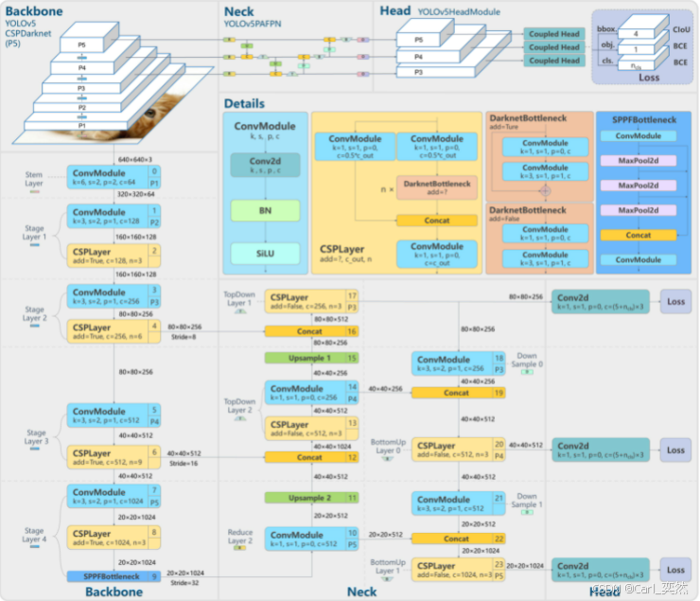The height and width of the screenshot is (601, 700).
Task: Click the top Coupled Head box
Action: coord(554,34)
